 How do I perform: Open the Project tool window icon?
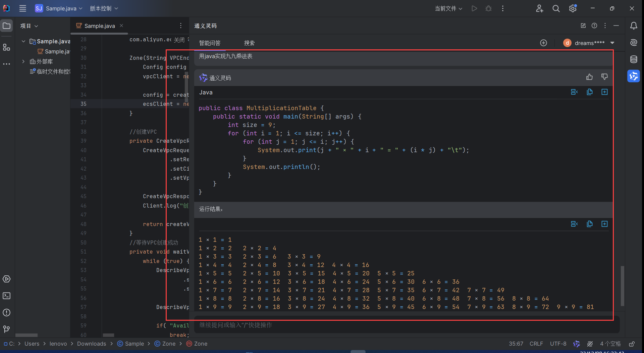(x=6, y=26)
